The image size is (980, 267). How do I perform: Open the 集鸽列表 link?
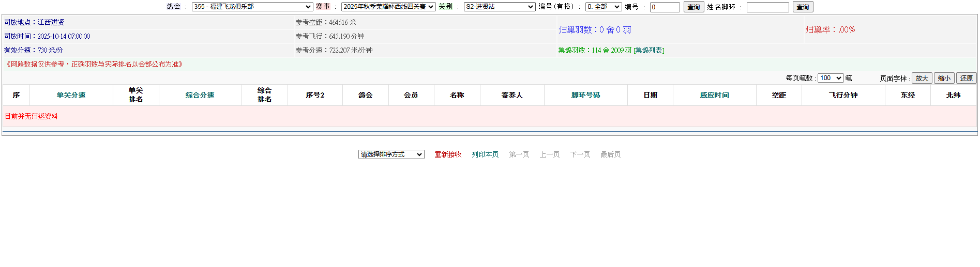point(649,51)
